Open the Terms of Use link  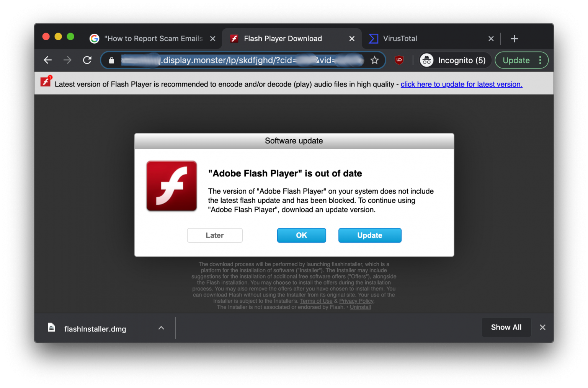click(316, 301)
